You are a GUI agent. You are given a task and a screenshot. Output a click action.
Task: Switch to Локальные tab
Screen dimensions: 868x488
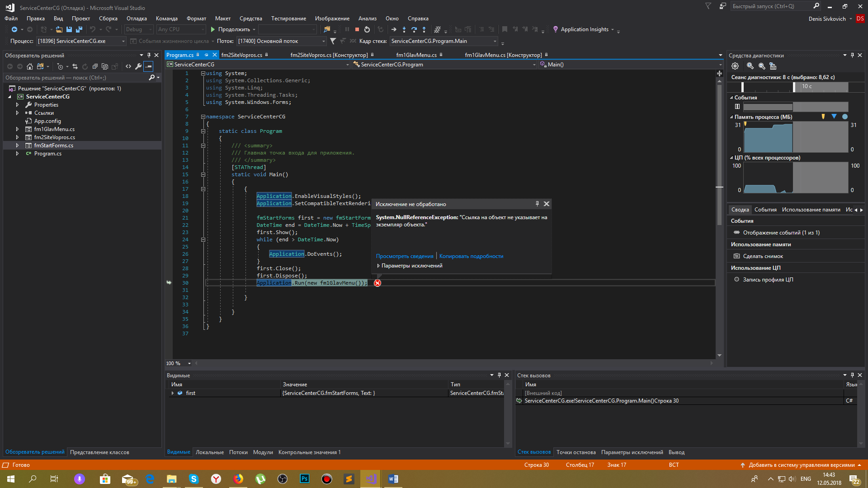[x=210, y=452]
